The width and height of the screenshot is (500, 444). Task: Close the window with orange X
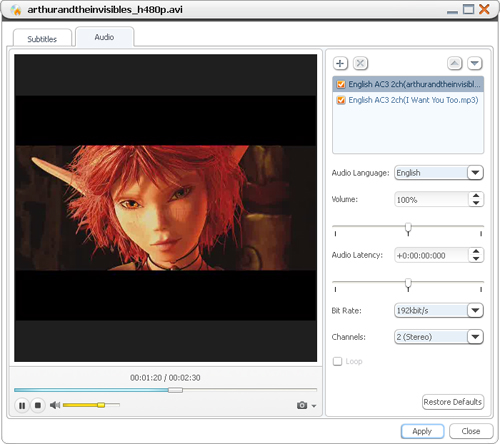coord(484,9)
